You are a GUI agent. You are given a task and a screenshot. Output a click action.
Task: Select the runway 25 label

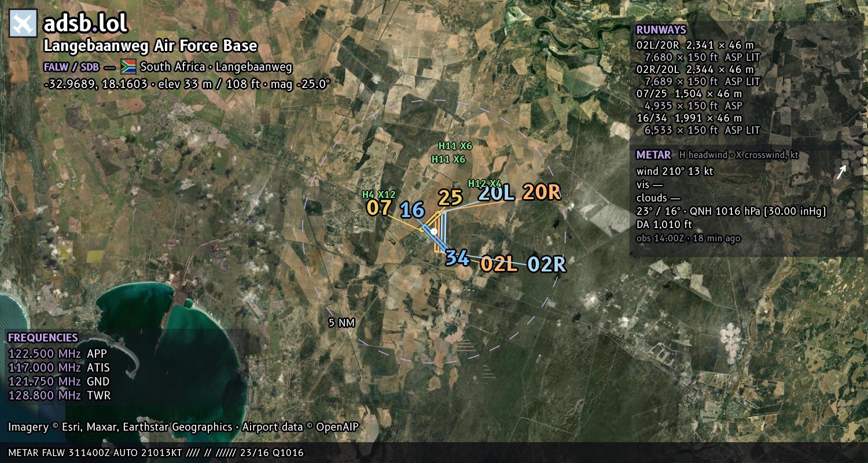pos(450,198)
